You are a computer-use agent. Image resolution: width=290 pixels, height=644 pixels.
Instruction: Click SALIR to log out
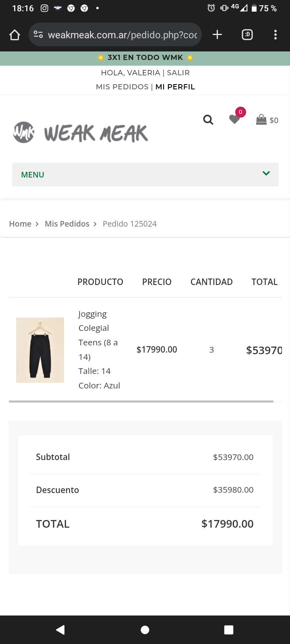click(178, 73)
